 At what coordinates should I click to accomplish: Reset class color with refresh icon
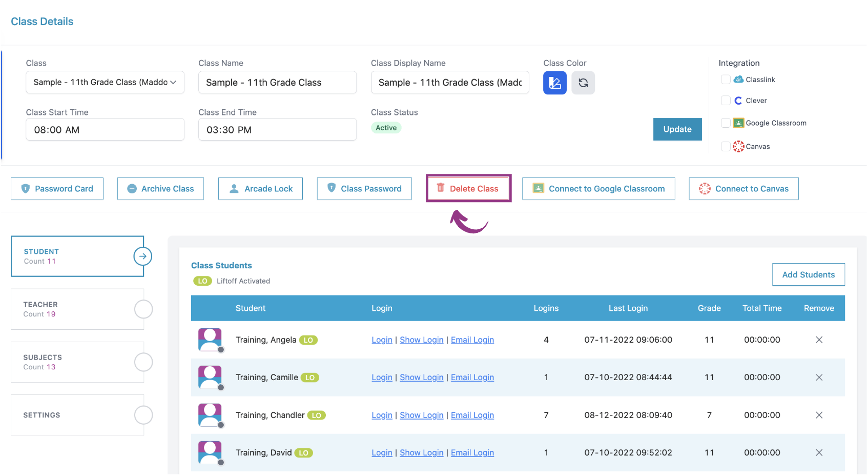click(583, 83)
